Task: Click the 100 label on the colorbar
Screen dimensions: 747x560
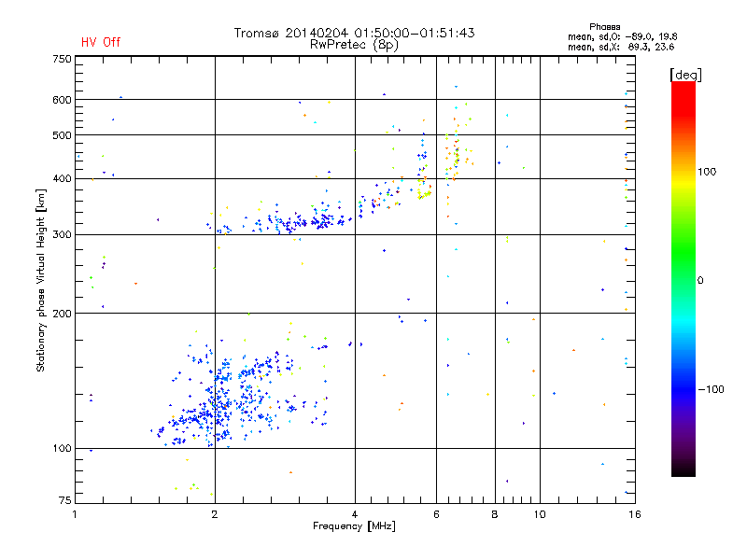Action: tap(707, 172)
